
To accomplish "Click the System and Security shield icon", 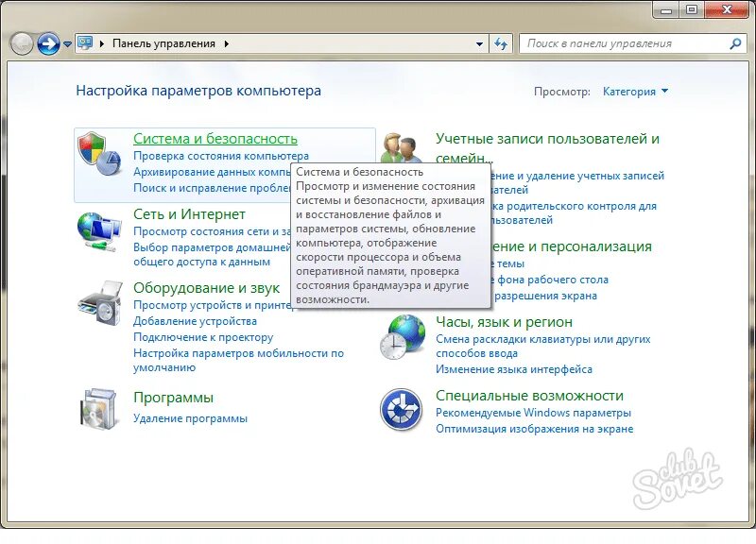I will click(99, 154).
